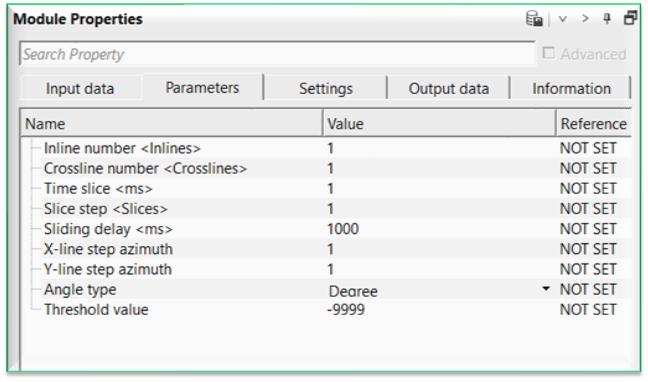Click the Sliding delay value 1000

[x=343, y=229]
